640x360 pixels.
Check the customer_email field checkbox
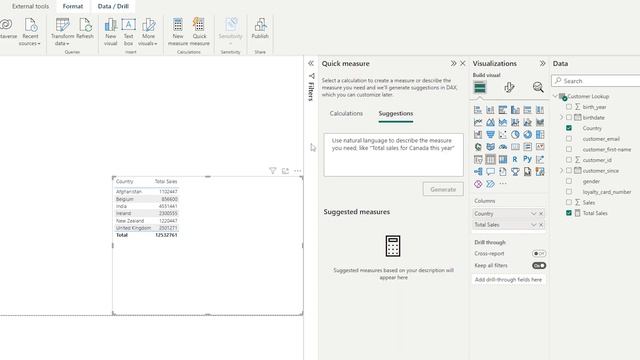click(569, 138)
